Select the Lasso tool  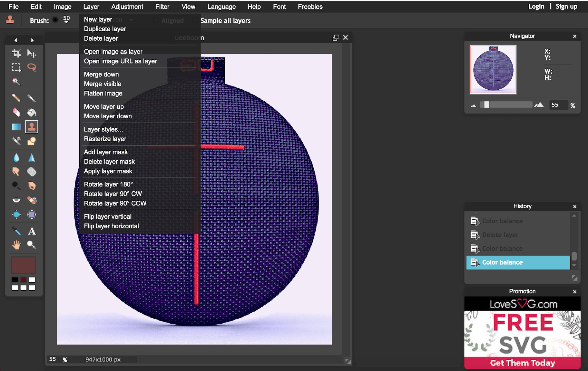point(32,67)
